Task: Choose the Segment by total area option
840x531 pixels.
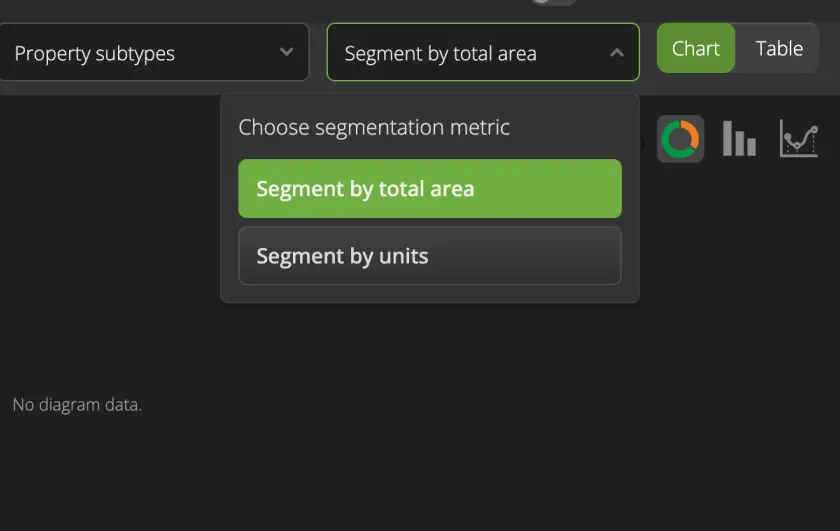Action: 430,189
